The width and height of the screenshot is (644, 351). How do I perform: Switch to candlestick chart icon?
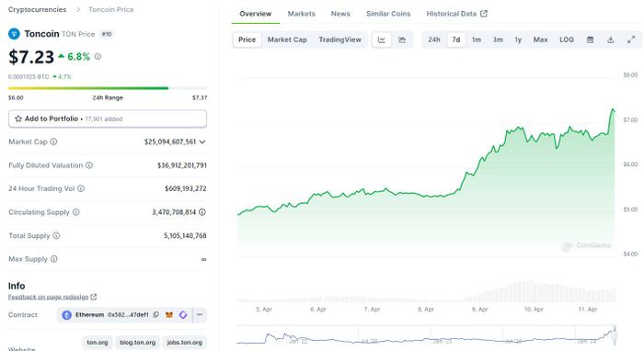[402, 40]
